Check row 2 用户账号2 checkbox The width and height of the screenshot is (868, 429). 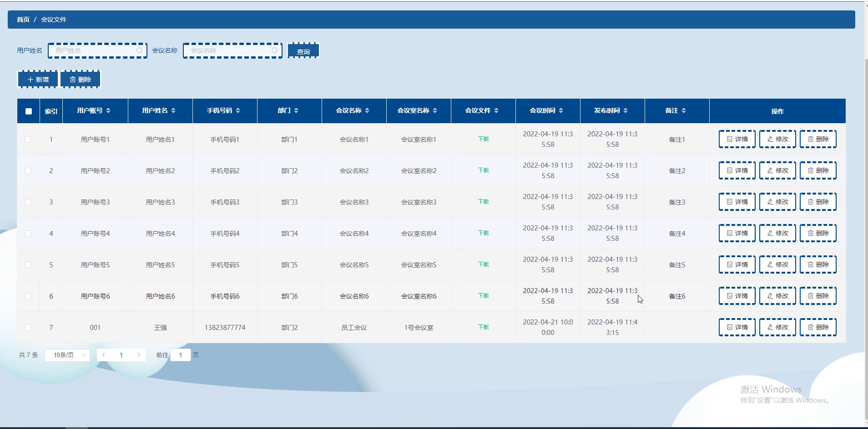(28, 171)
